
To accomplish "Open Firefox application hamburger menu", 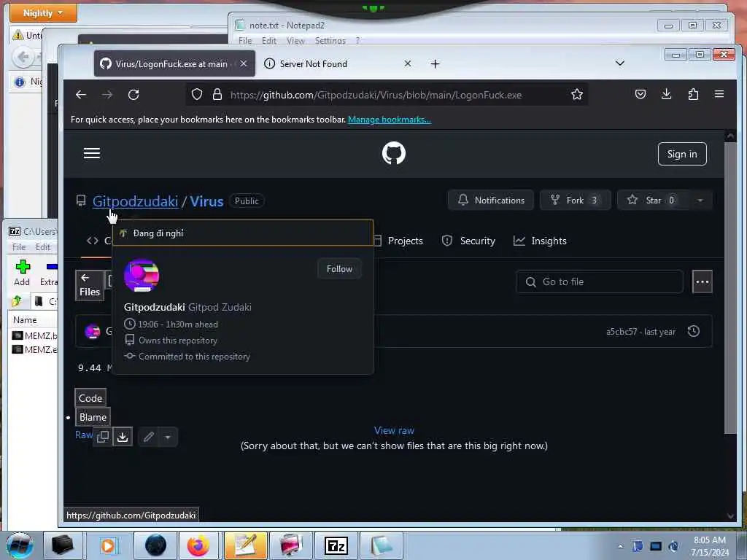I will 719,94.
